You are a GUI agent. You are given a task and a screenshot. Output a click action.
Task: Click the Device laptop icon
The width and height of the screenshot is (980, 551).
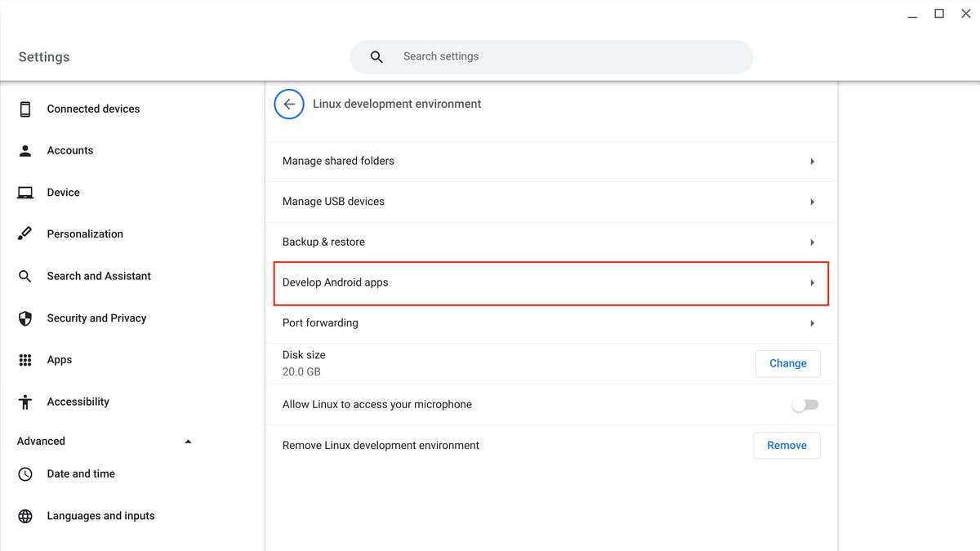(25, 193)
